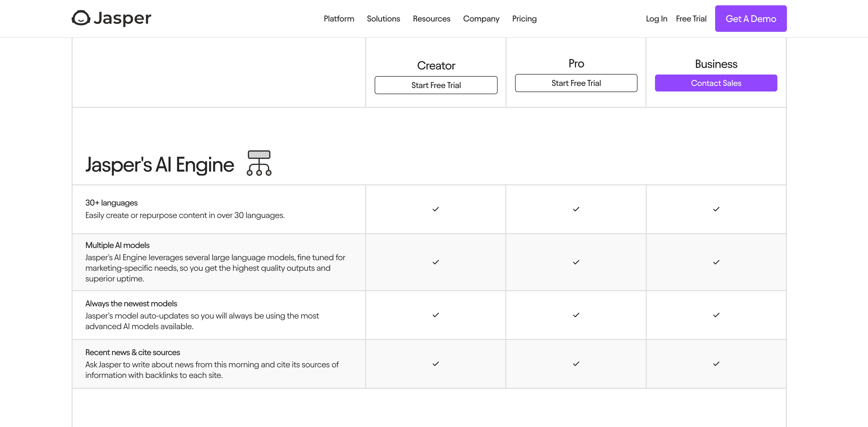868x427 pixels.
Task: Click the Pro checkmark for Multiple AI models
Action: (576, 262)
